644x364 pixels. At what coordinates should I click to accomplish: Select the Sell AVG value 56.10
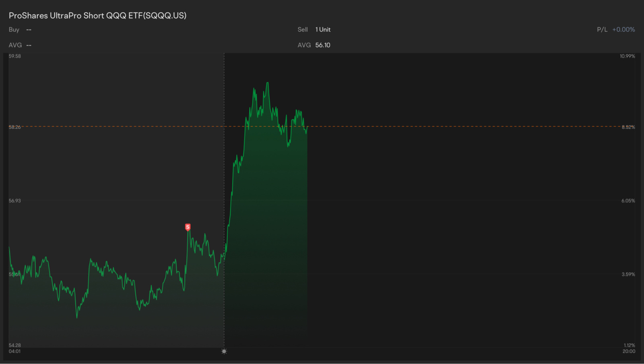(x=323, y=45)
